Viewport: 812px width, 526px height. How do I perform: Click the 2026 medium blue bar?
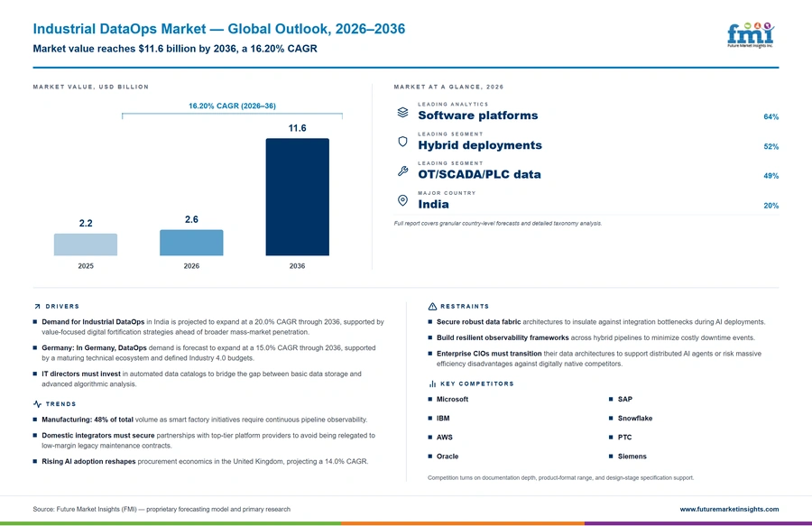pos(191,243)
